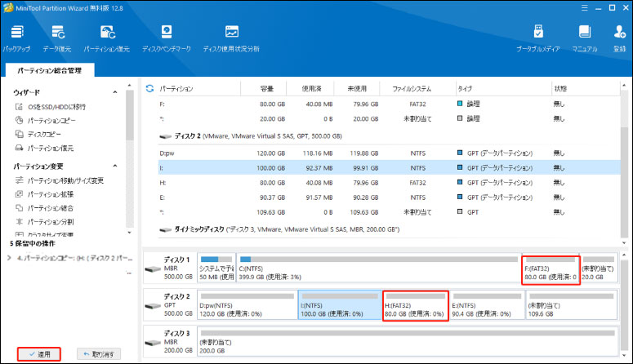Start OSをSSD/HDDに移行 wizard
This screenshot has height=364, width=633.
coord(51,107)
